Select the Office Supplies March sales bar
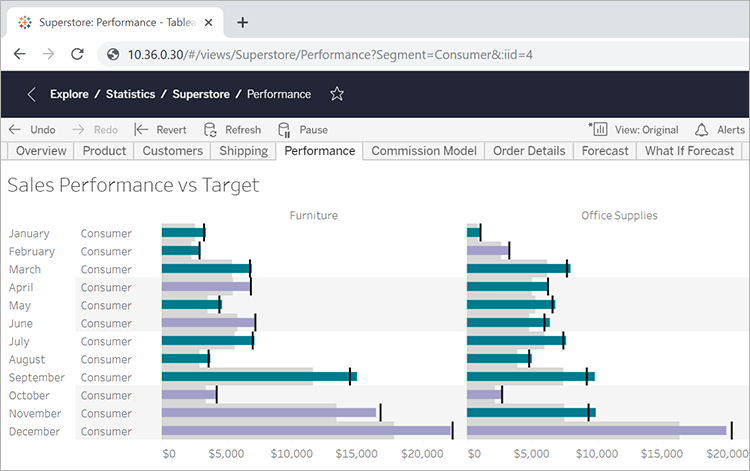The width and height of the screenshot is (750, 471). [x=518, y=269]
